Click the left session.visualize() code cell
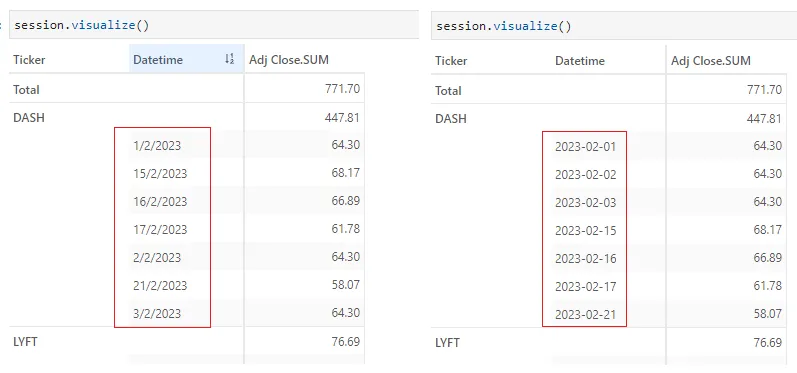The image size is (797, 373). click(214, 25)
